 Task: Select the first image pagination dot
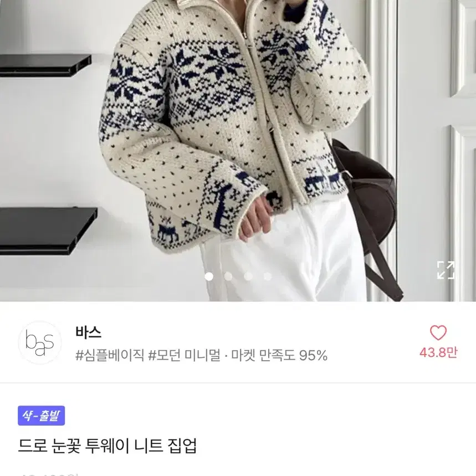click(x=209, y=277)
